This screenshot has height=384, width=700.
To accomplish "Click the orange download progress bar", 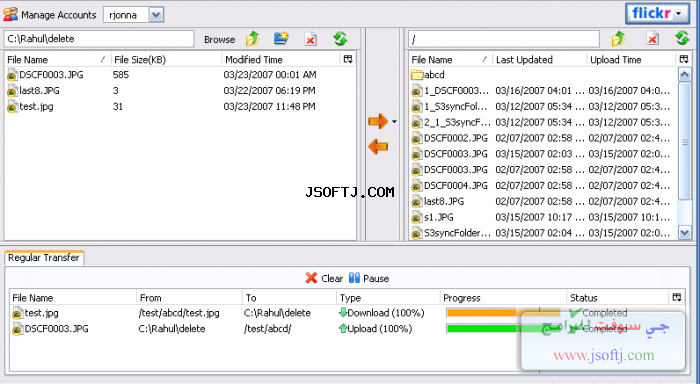I will click(503, 313).
